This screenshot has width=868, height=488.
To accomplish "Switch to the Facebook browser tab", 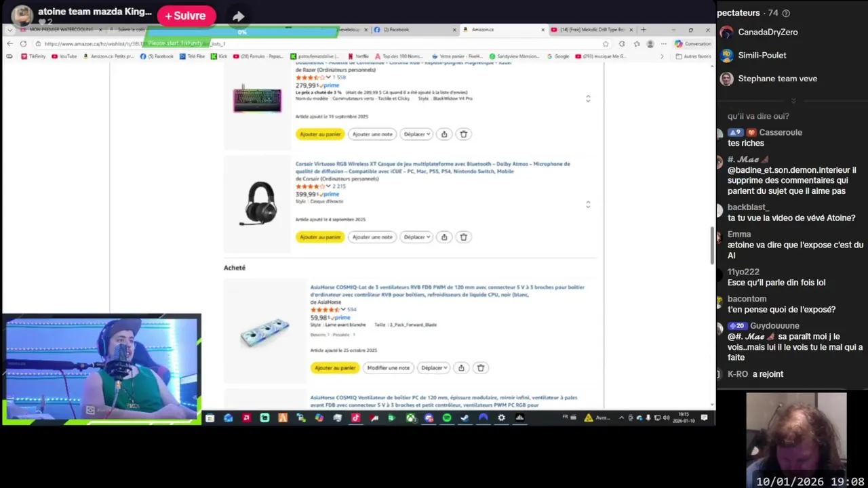I will pyautogui.click(x=414, y=30).
